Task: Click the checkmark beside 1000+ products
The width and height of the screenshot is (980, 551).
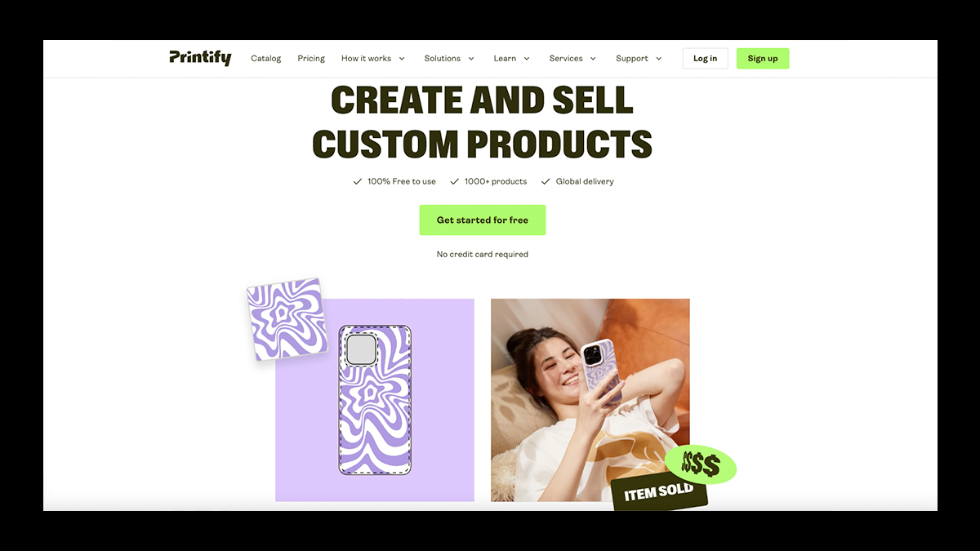Action: (x=454, y=181)
